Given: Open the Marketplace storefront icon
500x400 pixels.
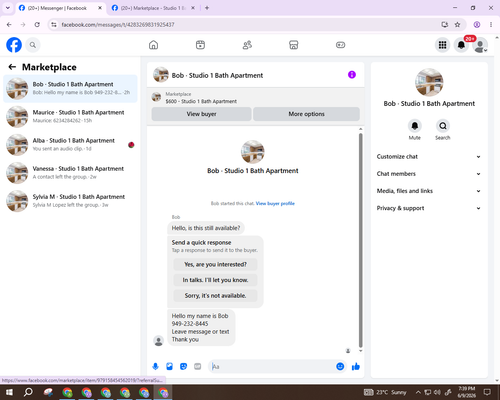Looking at the screenshot, I should 294,45.
